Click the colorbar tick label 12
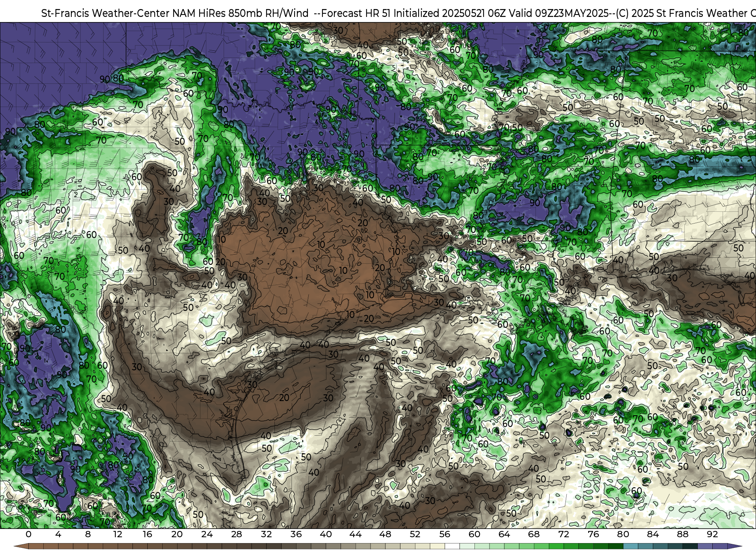The image size is (756, 551). click(x=118, y=534)
